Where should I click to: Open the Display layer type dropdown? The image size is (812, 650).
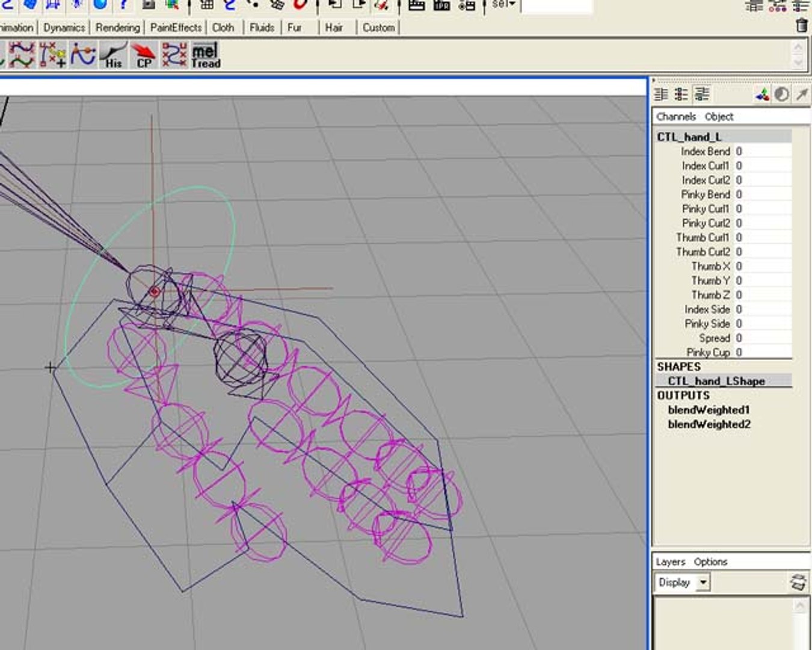[x=683, y=582]
